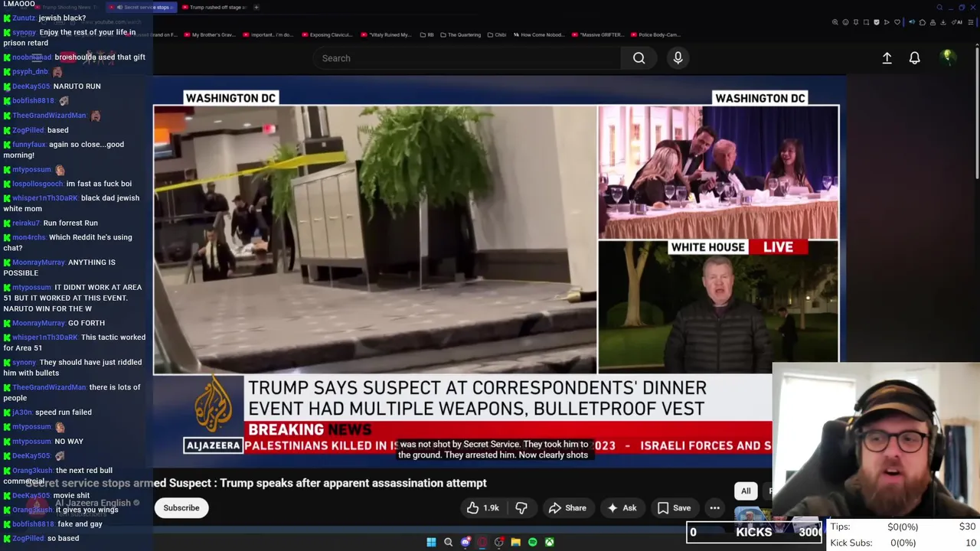Open the 'RB' bookmark folder

(426, 34)
